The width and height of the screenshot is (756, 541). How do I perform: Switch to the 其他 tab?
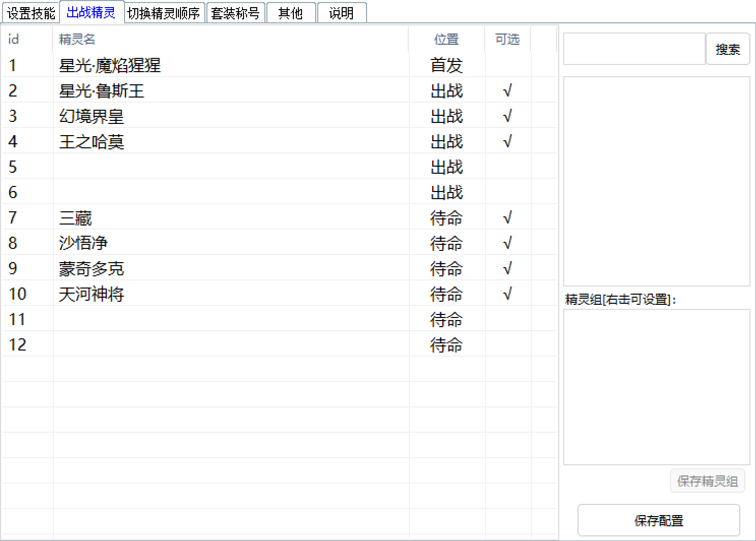[291, 13]
